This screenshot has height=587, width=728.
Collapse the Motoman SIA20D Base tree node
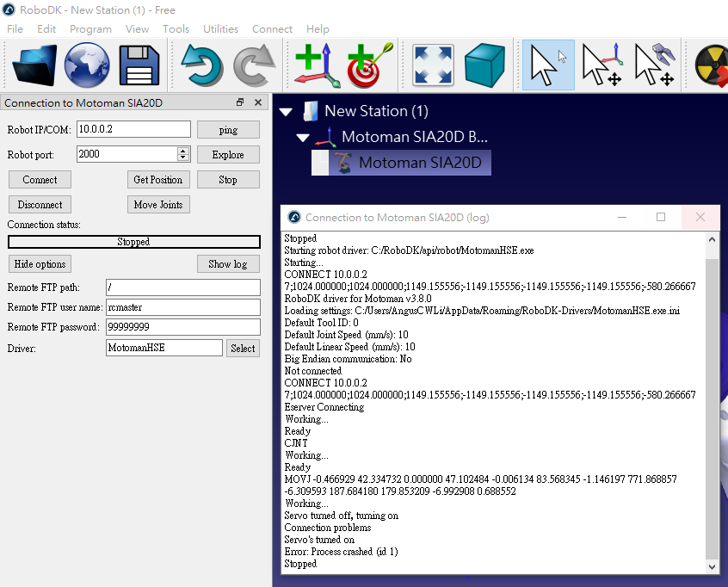click(x=303, y=138)
